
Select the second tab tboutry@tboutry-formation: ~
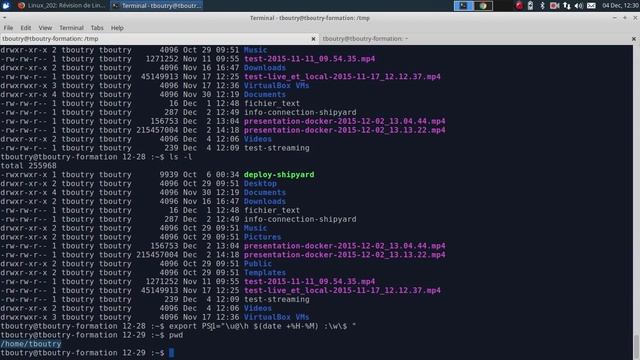tap(479, 39)
